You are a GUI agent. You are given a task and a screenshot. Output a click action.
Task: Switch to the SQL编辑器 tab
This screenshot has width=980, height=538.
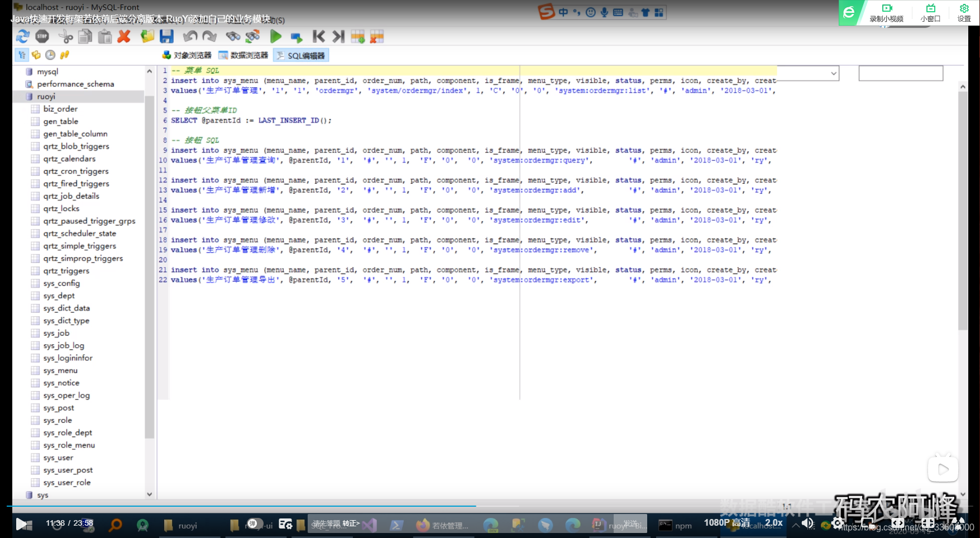pos(300,55)
